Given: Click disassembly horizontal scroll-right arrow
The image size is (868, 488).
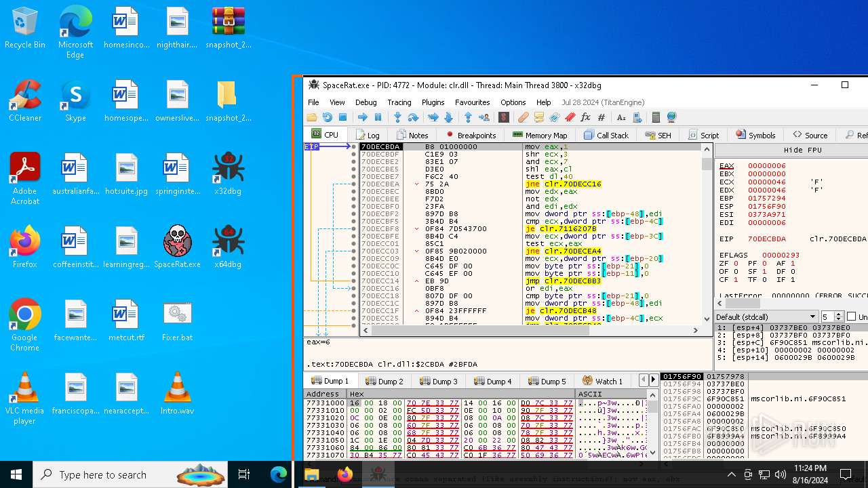Looking at the screenshot, I should point(695,330).
